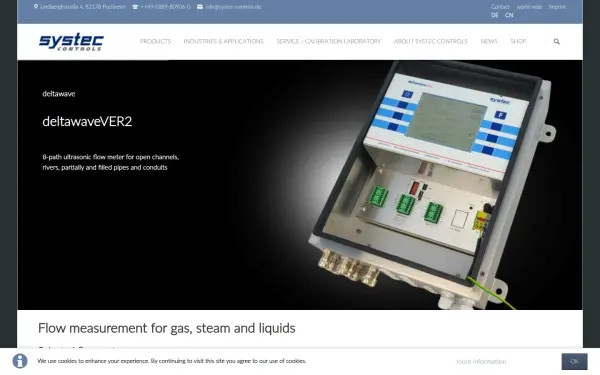The height and width of the screenshot is (375, 600).
Task: Click the Flow measurement for gas heading
Action: point(166,328)
